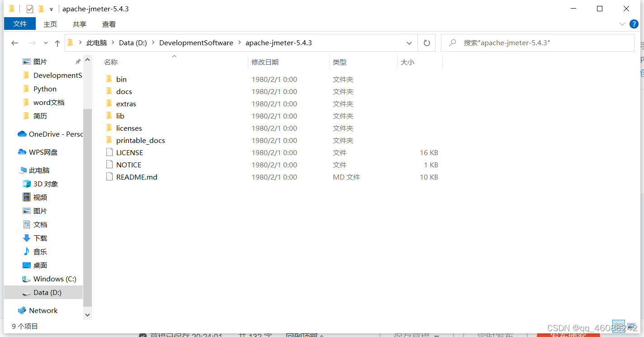Click the search magnifier icon

(x=452, y=43)
